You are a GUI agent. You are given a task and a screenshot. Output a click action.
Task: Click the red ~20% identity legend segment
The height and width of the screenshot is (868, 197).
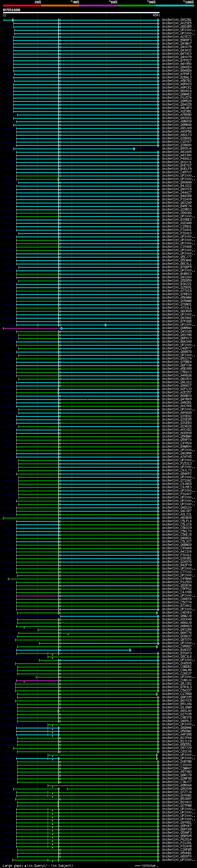pyautogui.click(x=22, y=6)
